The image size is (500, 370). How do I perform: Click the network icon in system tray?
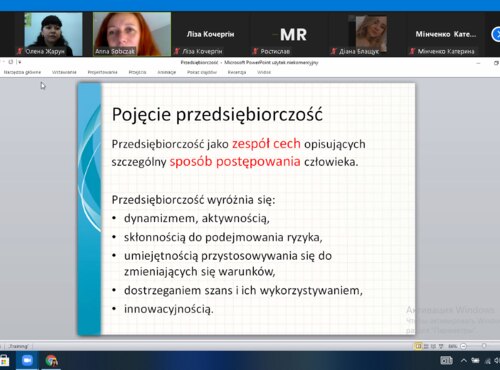pyautogui.click(x=488, y=361)
